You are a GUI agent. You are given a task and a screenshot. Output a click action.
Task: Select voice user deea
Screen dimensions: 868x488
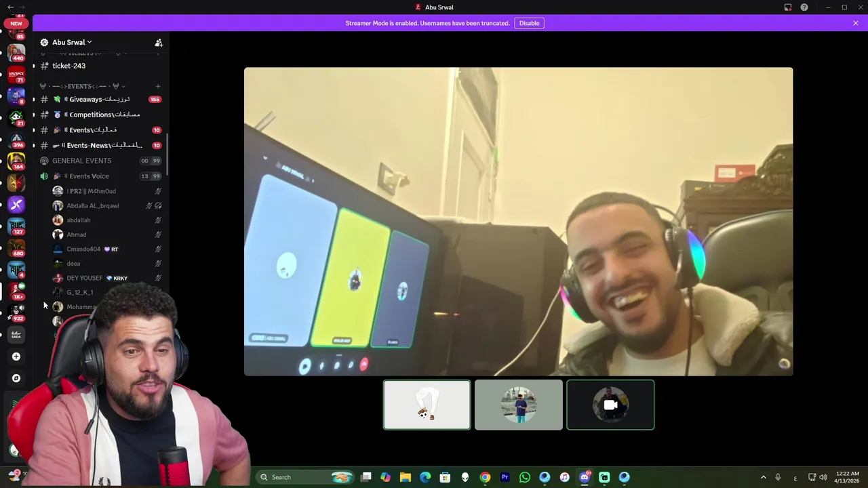[107, 264]
